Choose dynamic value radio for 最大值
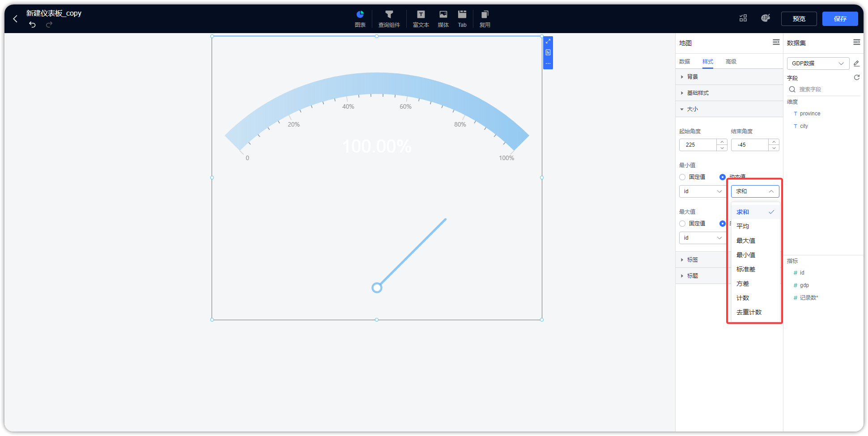Screen dimensions: 868x436 point(723,224)
